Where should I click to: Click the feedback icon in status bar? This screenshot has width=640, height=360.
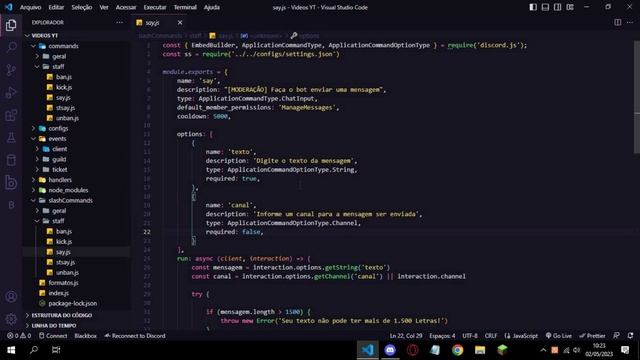click(x=617, y=336)
